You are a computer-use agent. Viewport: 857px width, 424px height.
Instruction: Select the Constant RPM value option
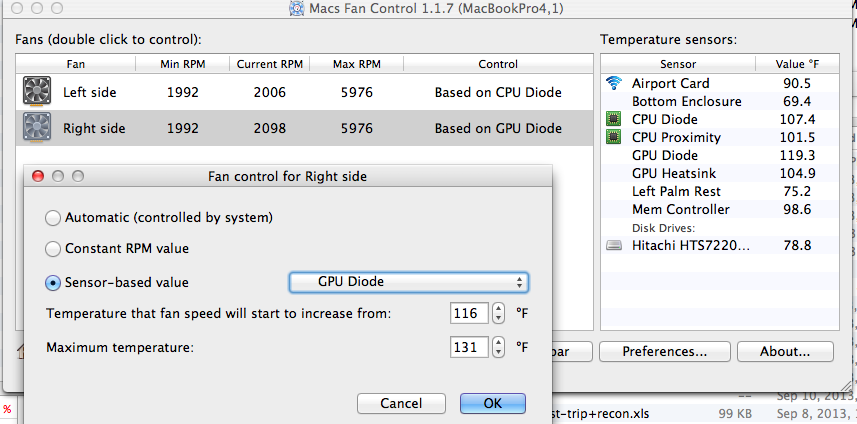[52, 249]
